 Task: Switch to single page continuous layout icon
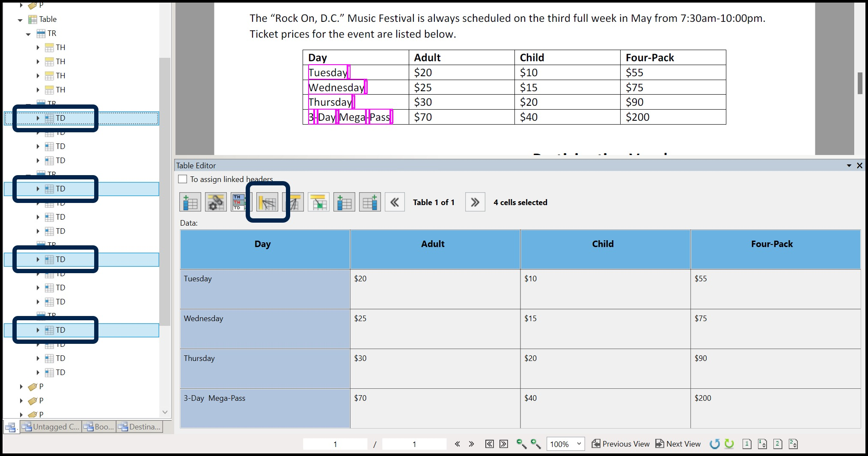tap(762, 444)
